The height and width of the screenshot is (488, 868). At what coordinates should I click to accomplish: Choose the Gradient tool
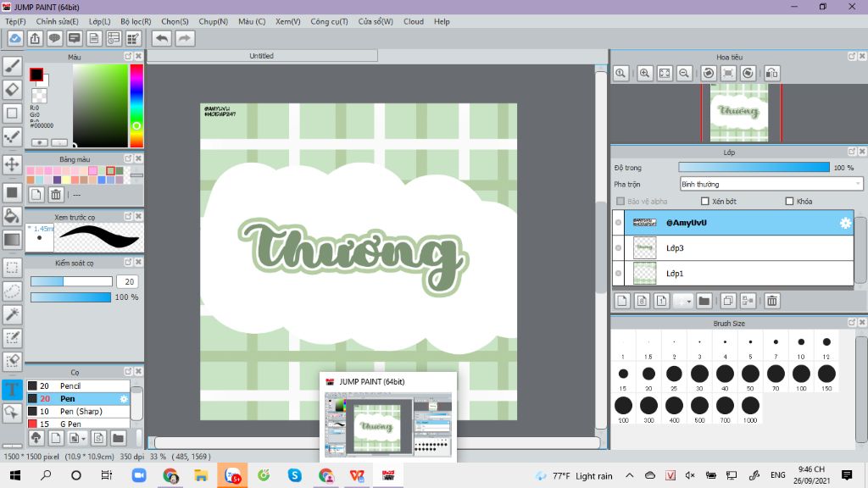12,240
